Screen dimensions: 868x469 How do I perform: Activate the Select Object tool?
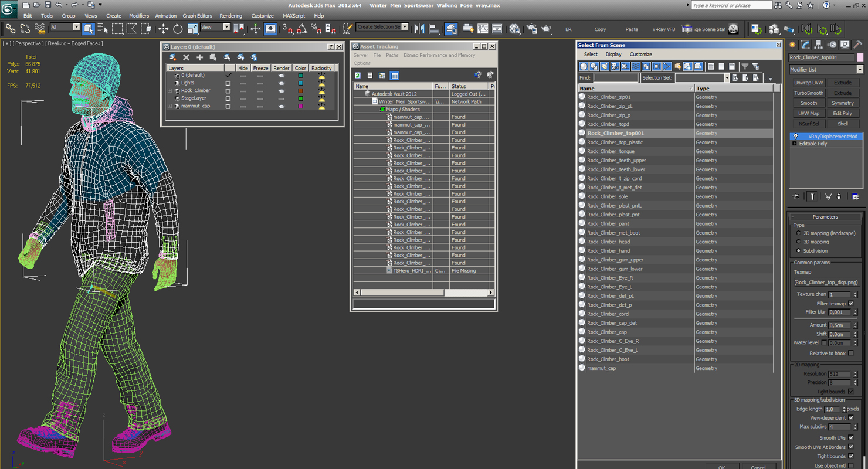89,28
